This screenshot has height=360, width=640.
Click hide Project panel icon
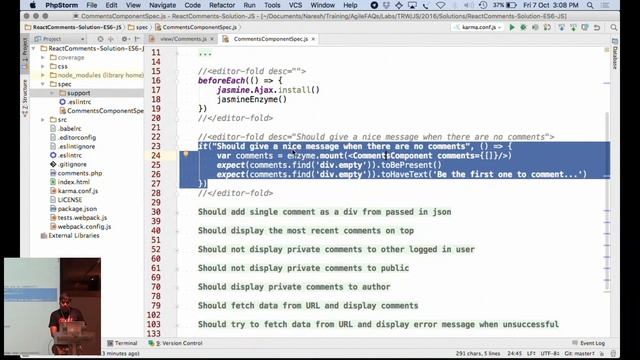(x=137, y=39)
